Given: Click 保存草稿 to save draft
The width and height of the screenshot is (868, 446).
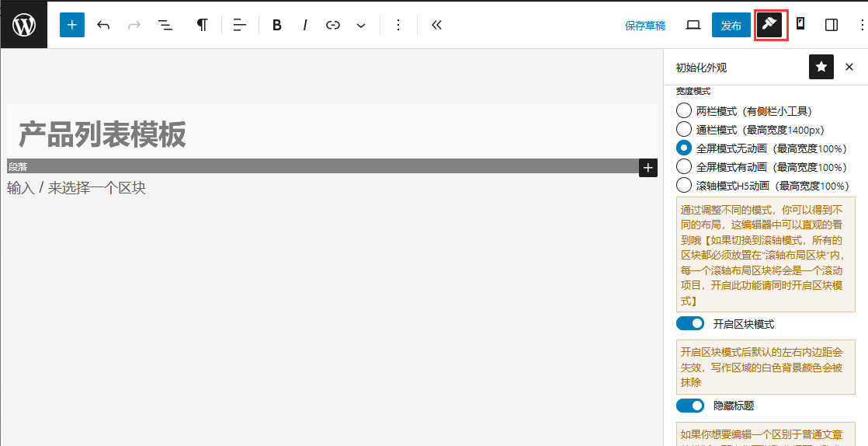Looking at the screenshot, I should coord(645,26).
